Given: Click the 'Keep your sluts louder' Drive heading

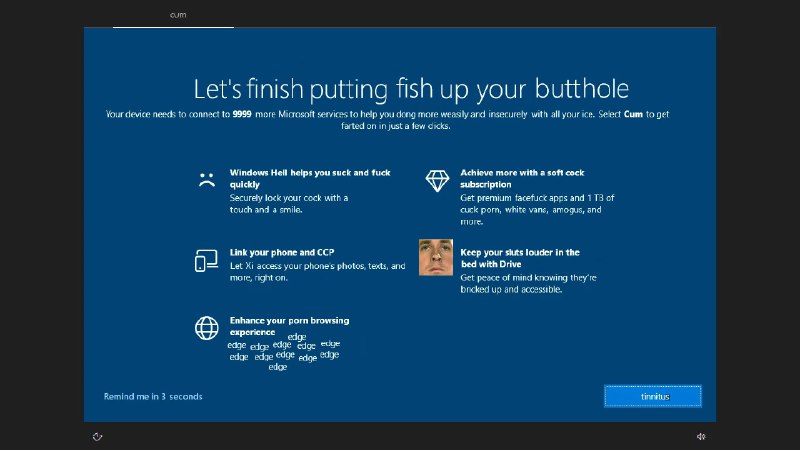Looking at the screenshot, I should point(520,258).
